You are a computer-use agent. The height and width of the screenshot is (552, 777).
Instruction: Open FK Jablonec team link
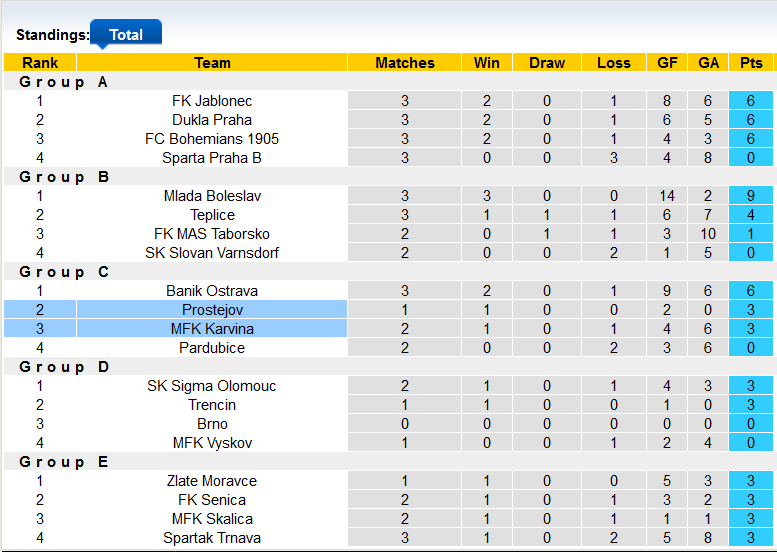[212, 101]
